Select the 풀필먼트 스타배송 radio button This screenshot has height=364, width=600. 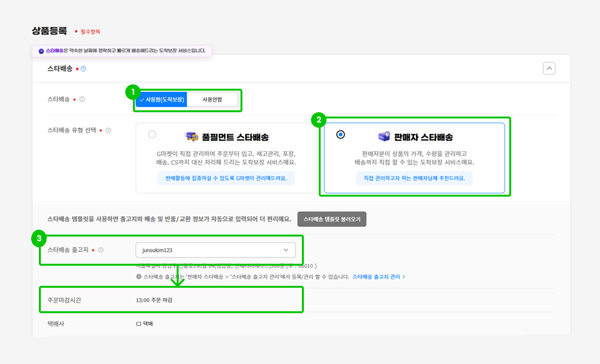tap(152, 135)
